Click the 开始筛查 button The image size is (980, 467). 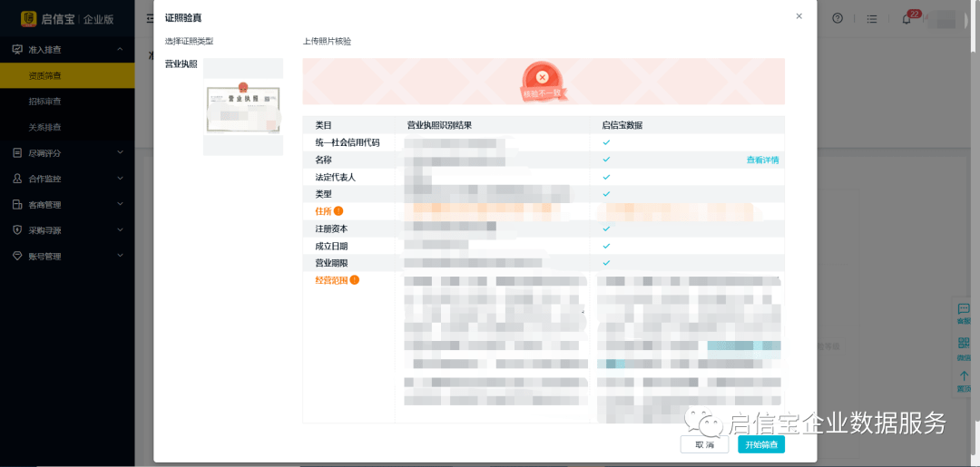coord(760,444)
